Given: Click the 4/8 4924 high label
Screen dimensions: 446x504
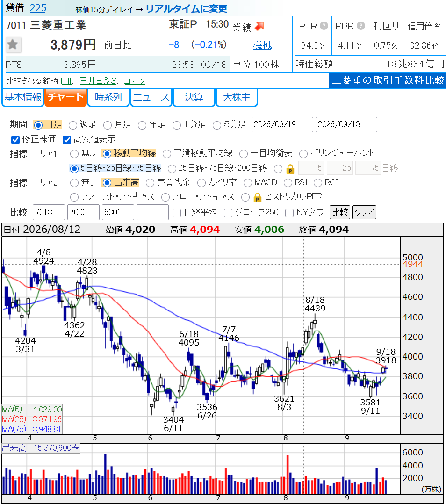Looking at the screenshot, I should pyautogui.click(x=43, y=257).
